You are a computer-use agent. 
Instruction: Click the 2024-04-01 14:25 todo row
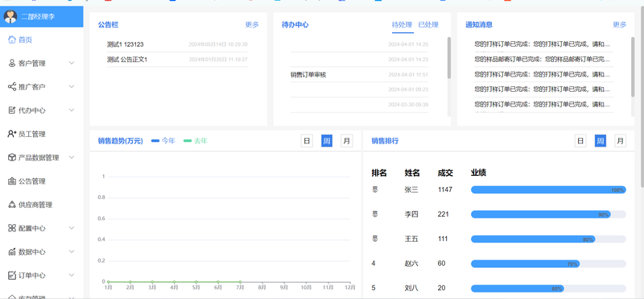coord(359,44)
